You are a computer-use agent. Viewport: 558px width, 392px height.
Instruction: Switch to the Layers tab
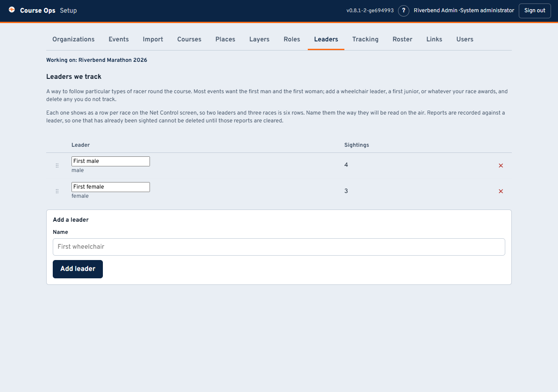259,39
